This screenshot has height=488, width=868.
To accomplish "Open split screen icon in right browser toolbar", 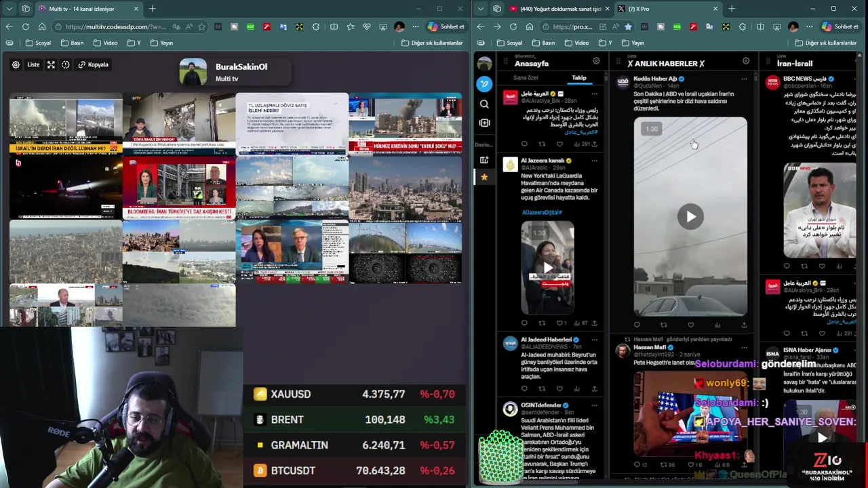I will click(760, 26).
